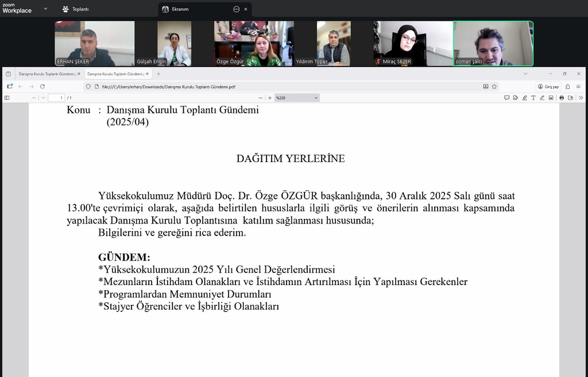Screen dimensions: 588x377
Task: Print the PDF document
Action: pos(562,98)
